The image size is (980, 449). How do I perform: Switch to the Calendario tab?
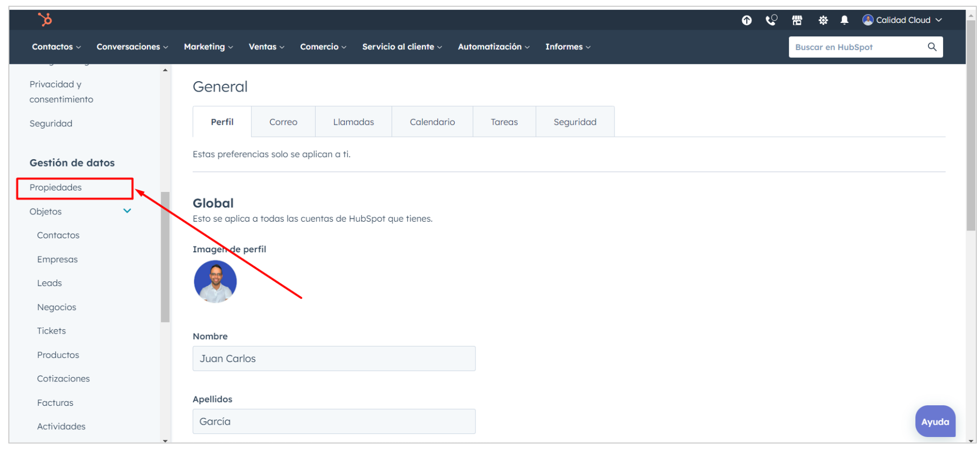(432, 122)
